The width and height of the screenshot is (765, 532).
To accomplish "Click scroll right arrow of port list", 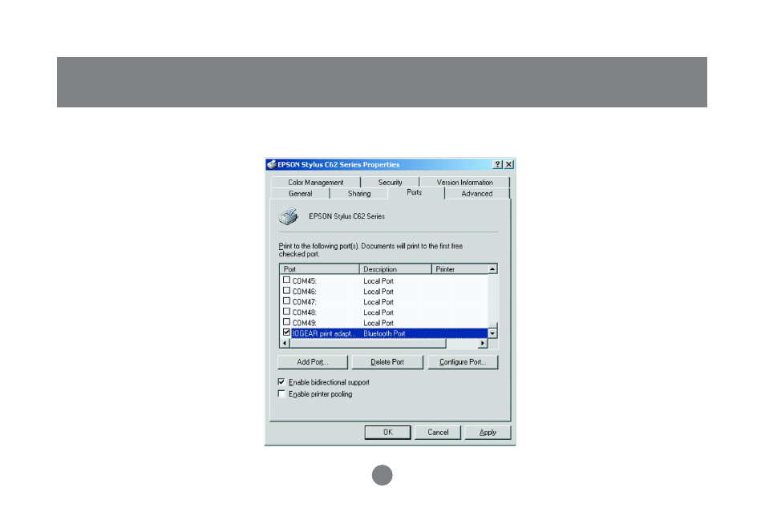I will (483, 343).
